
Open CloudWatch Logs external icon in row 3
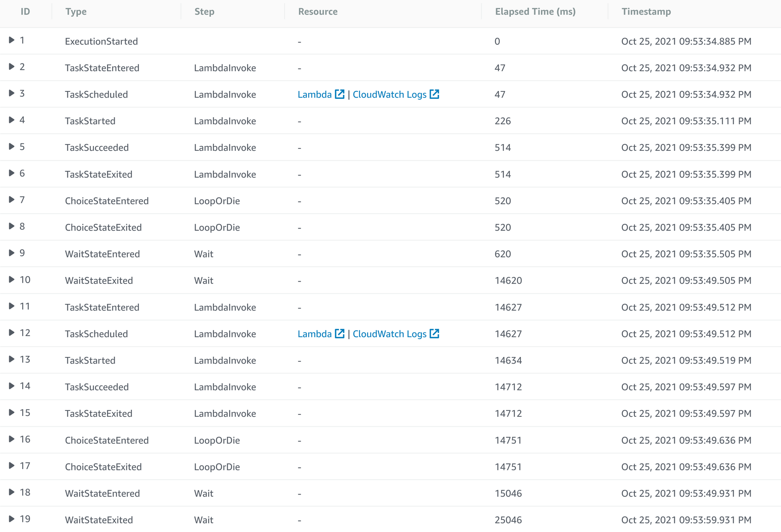(x=434, y=94)
